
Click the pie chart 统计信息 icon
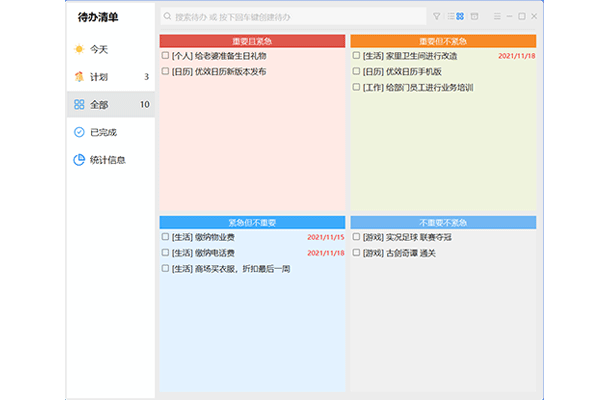click(x=79, y=159)
